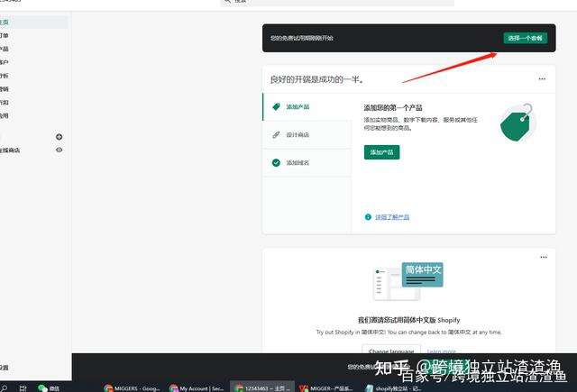
Task: Open the 简体中文 language card's three-dot menu
Action: [544, 257]
